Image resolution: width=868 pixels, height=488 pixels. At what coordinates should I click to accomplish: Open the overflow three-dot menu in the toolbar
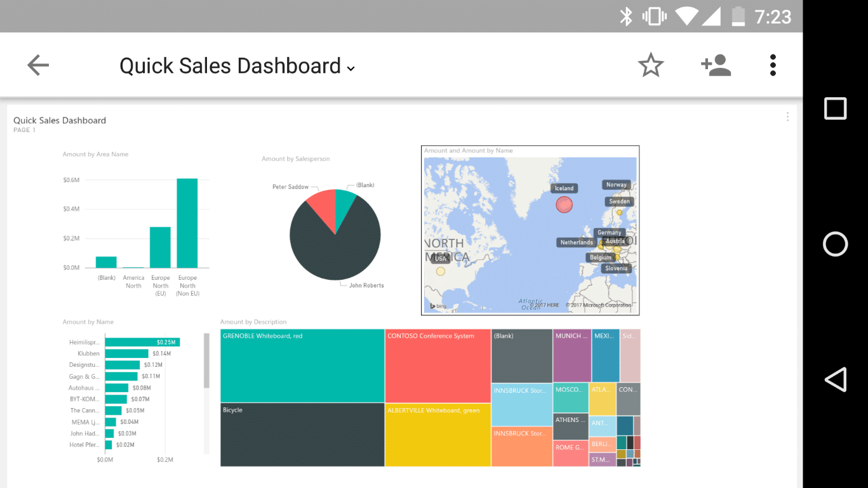773,64
